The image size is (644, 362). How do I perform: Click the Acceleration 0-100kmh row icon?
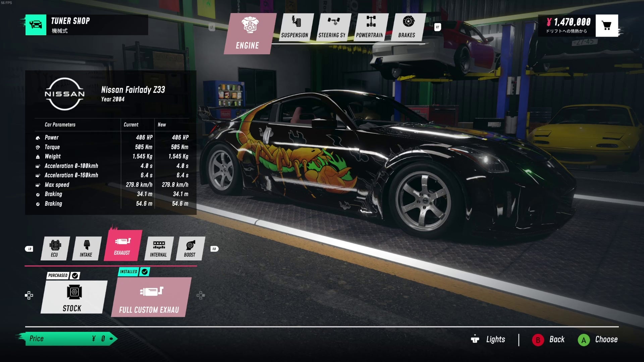pyautogui.click(x=38, y=166)
